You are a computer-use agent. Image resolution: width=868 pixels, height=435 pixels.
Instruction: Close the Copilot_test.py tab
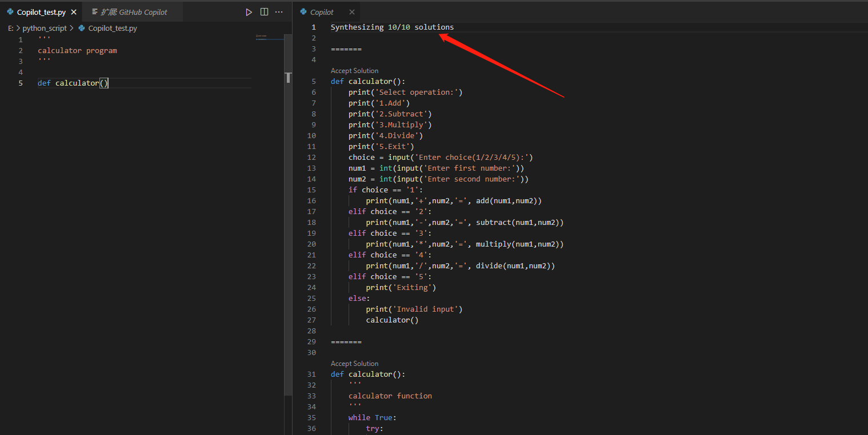[x=74, y=12]
